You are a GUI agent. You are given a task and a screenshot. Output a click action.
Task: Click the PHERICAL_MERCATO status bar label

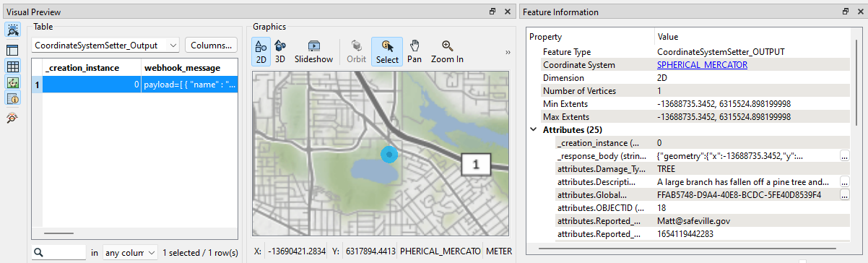coord(440,251)
